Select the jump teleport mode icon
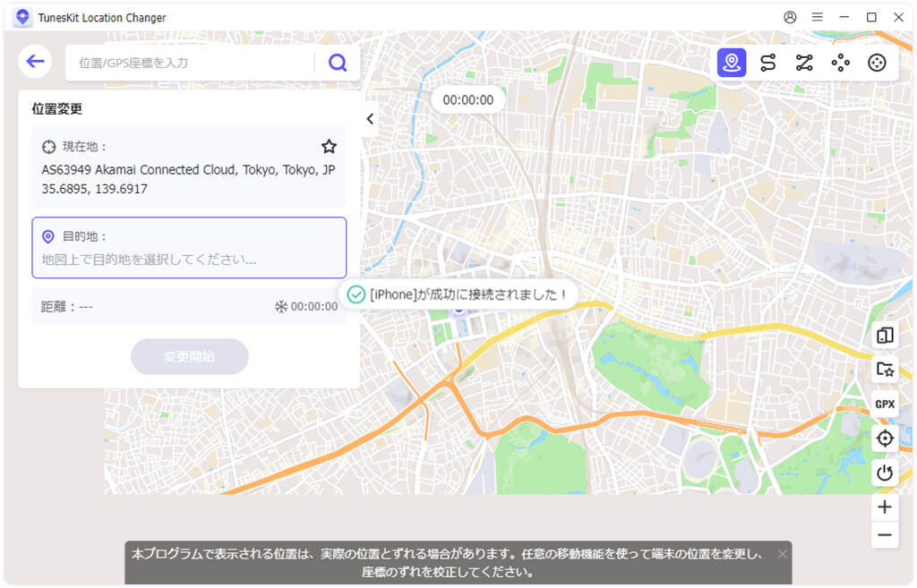Viewport: 917px width, 588px height. click(x=840, y=63)
